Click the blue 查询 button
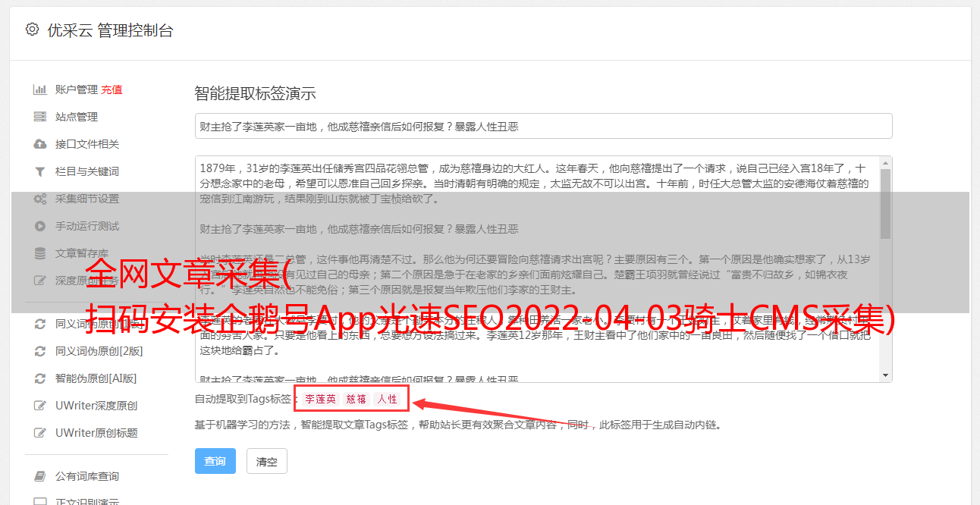The height and width of the screenshot is (505, 980). coord(215,461)
